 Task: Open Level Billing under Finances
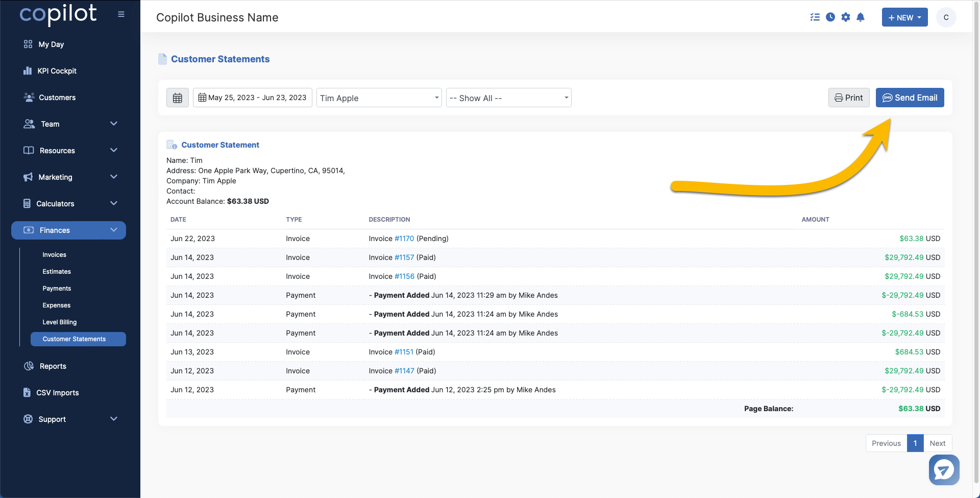pos(60,322)
